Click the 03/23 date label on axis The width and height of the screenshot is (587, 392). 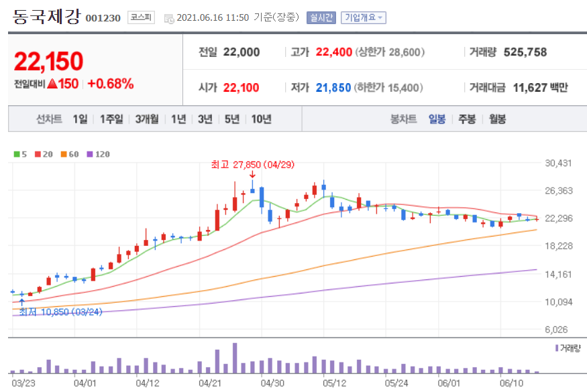coord(23,383)
